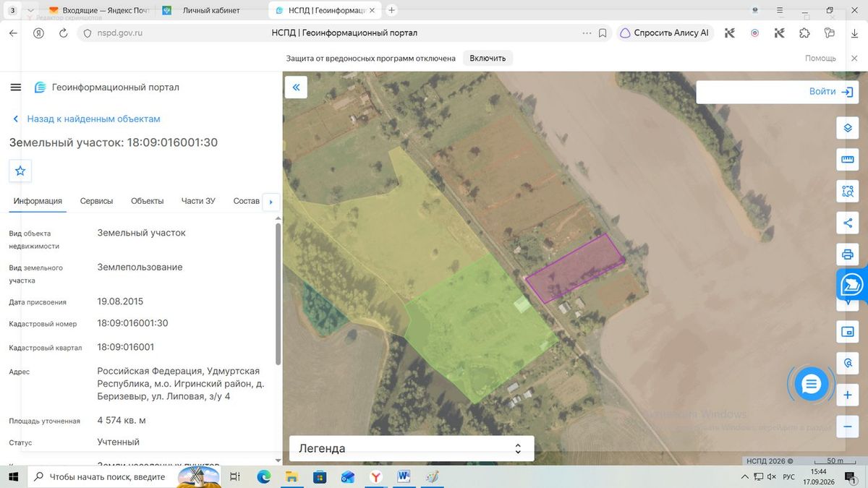Ask Alice AI via Спросить Алису AI
The image size is (868, 488).
pyautogui.click(x=665, y=33)
